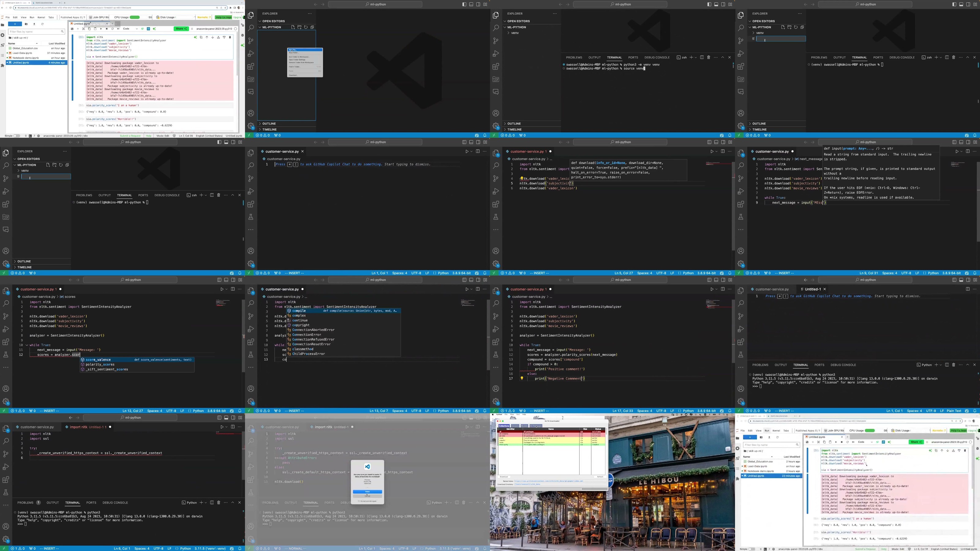Open Code cell-type dropdown, Jupyter listing Untitled.ipynb 4 minutes ago
980x551 pixels.
click(x=131, y=29)
